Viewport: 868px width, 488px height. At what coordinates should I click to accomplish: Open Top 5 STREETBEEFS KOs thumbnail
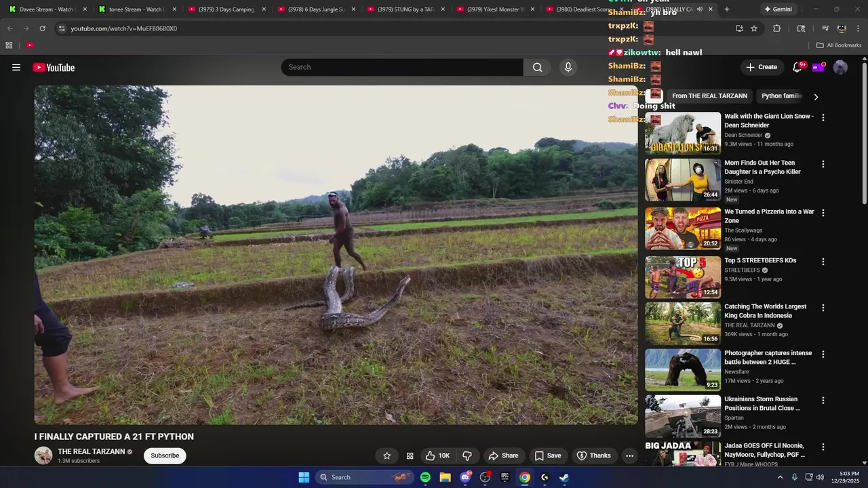[x=683, y=277]
